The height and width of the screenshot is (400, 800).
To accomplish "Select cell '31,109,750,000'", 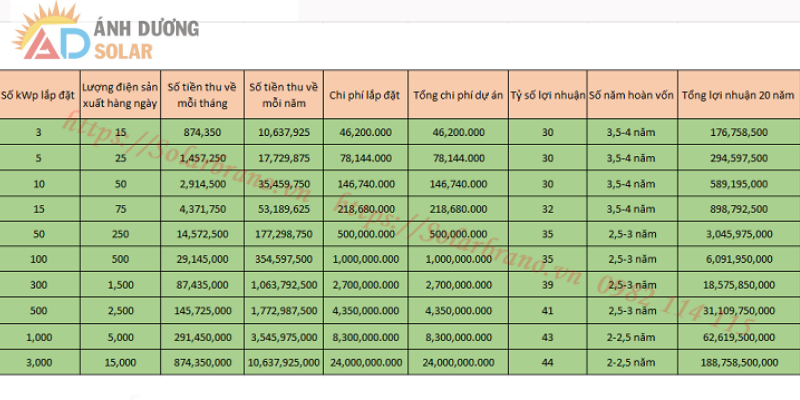I will 739,310.
